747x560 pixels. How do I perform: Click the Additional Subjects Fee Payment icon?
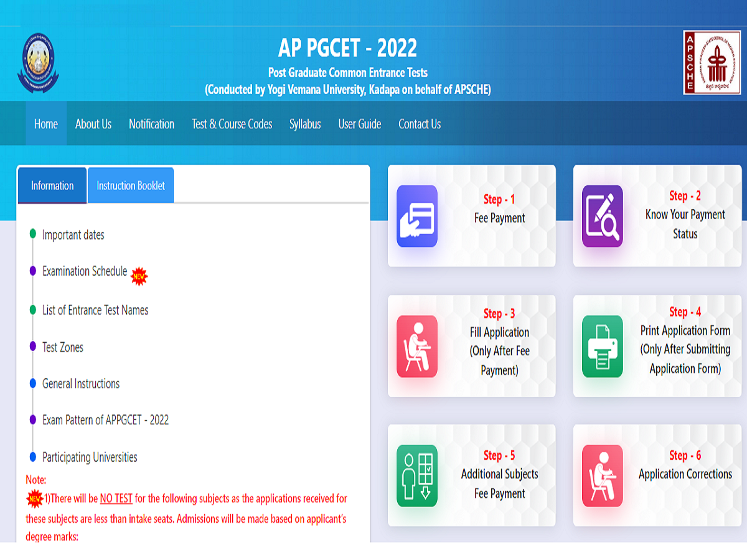[x=416, y=475]
